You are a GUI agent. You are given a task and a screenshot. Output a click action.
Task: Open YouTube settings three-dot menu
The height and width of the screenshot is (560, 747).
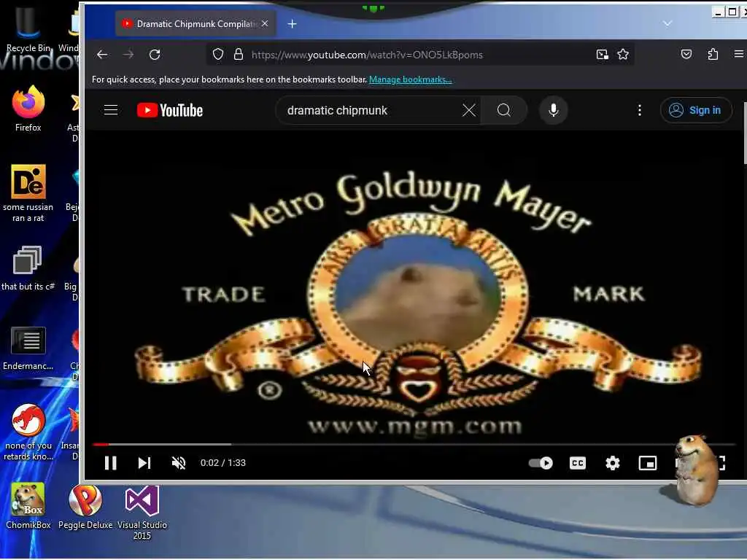pos(639,111)
